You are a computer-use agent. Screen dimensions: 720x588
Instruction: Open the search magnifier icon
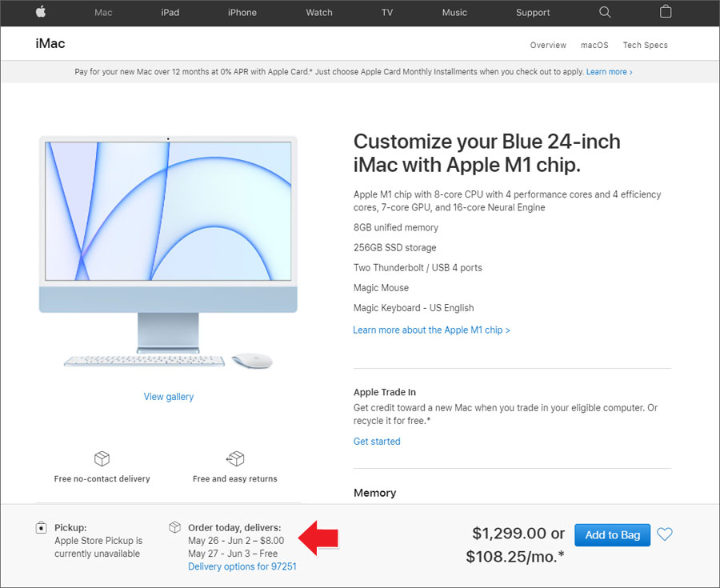pos(605,12)
